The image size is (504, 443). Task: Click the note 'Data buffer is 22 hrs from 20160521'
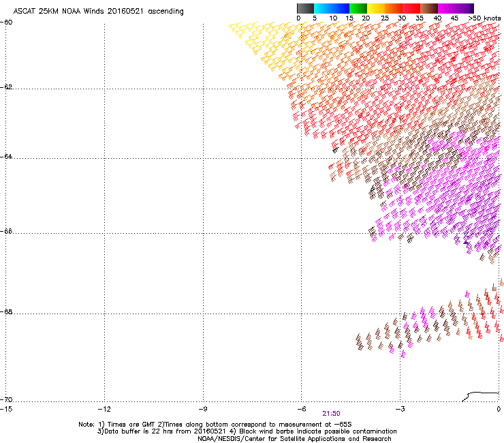165,431
